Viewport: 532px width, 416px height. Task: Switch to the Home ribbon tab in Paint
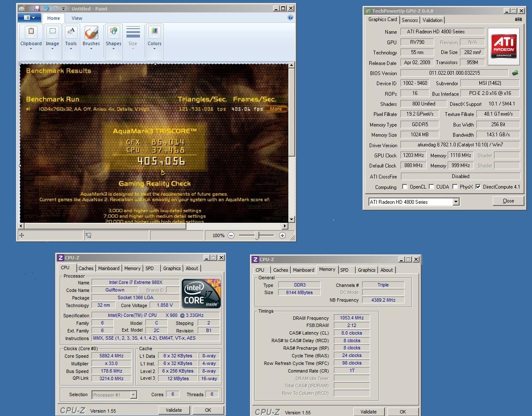pos(54,18)
